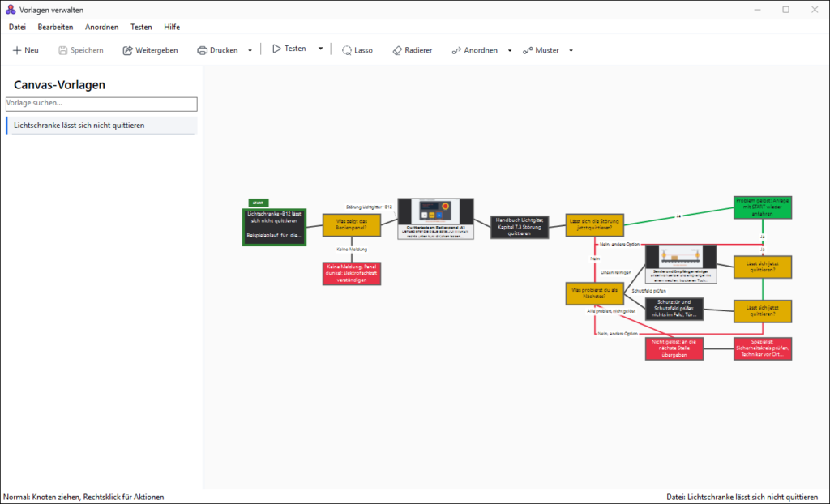
Task: Click the Sender und Empfänger reinigen image node
Action: pos(681,264)
